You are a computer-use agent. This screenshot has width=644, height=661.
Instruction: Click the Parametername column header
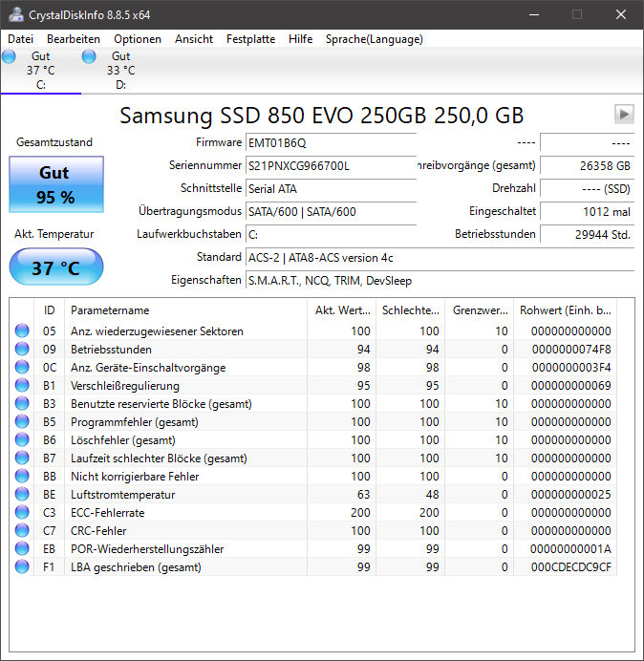[x=185, y=310]
